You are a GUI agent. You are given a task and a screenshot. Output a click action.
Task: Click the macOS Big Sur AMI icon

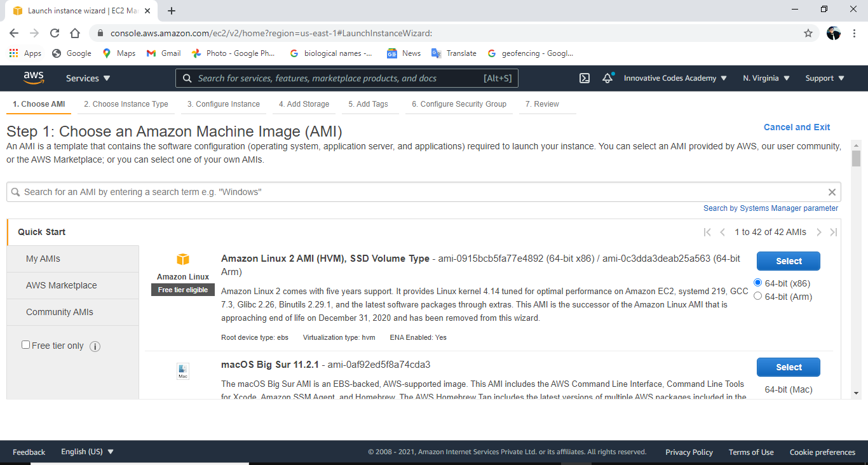pyautogui.click(x=182, y=371)
